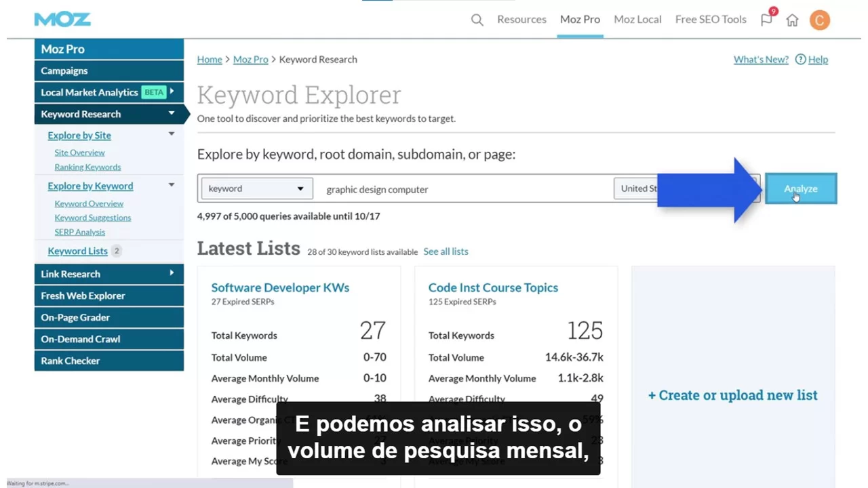Open the Help link

click(x=818, y=60)
